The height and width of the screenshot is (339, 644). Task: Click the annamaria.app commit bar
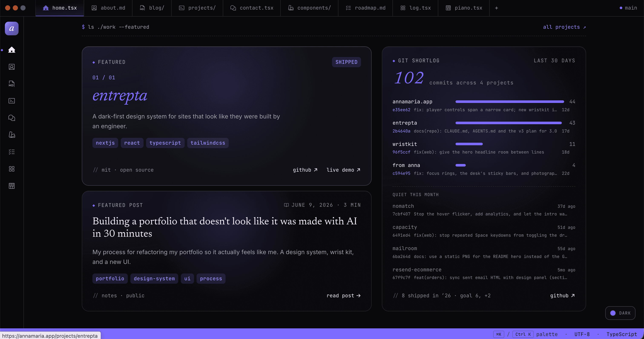510,102
